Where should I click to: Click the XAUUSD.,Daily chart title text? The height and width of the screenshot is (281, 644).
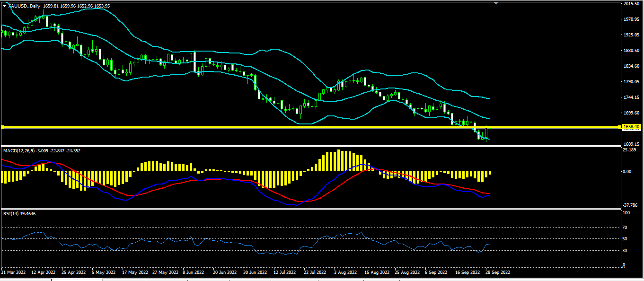pos(24,6)
